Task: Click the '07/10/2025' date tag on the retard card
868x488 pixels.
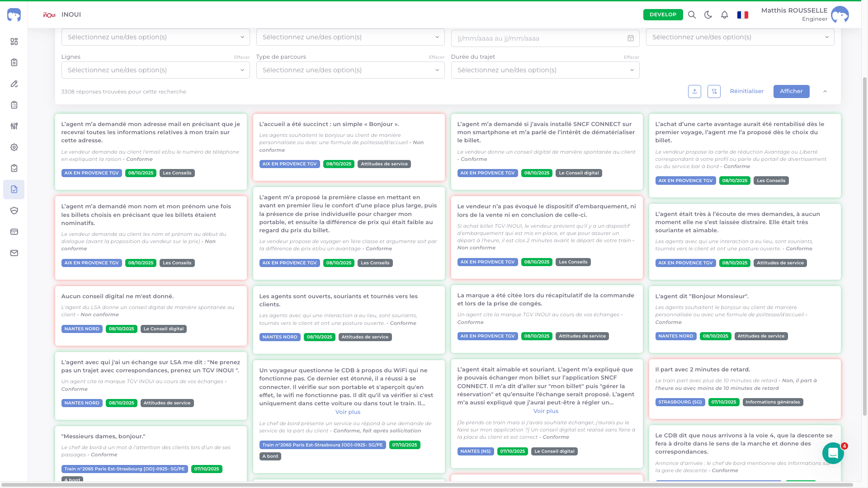Action: 724,402
